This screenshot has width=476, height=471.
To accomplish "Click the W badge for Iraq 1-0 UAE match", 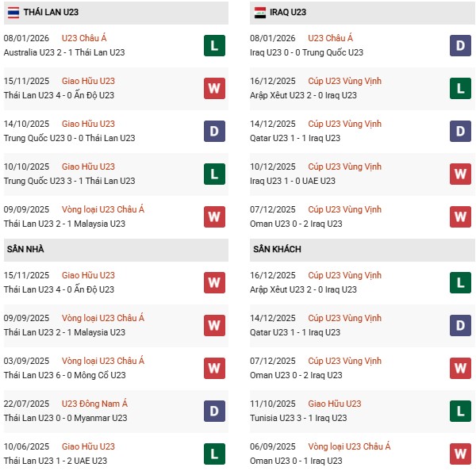I will (x=460, y=174).
